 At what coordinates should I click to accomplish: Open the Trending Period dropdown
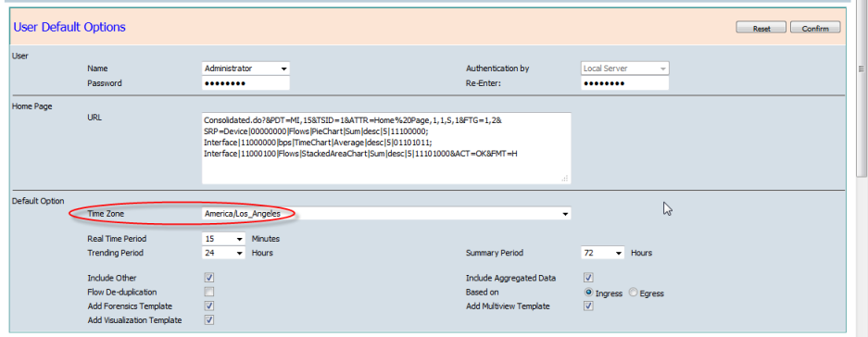(x=223, y=253)
